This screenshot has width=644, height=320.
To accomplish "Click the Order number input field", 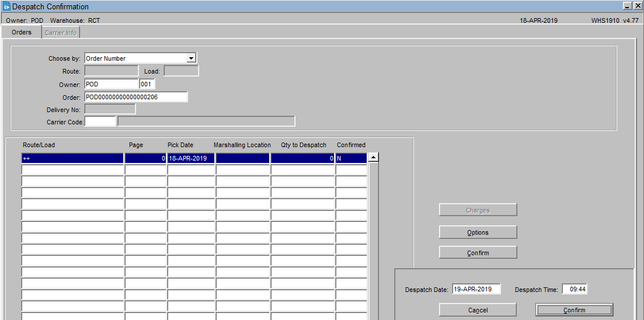I will [135, 97].
